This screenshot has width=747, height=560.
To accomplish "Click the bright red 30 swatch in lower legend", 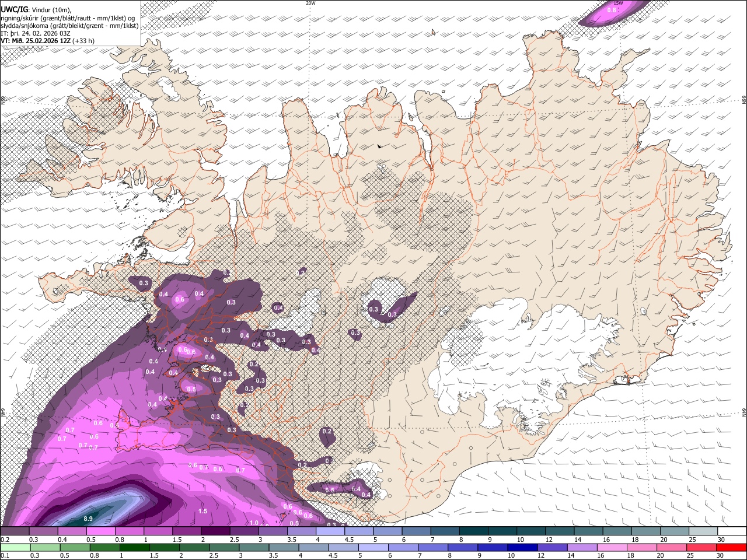I will pyautogui.click(x=732, y=547).
